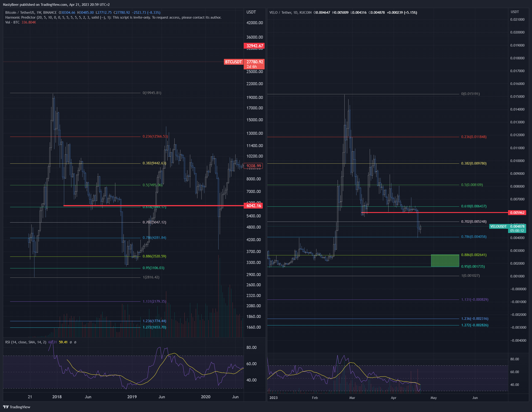
Task: Click the 0.95(0.001735) Fibonacci label
Action: (x=473, y=267)
